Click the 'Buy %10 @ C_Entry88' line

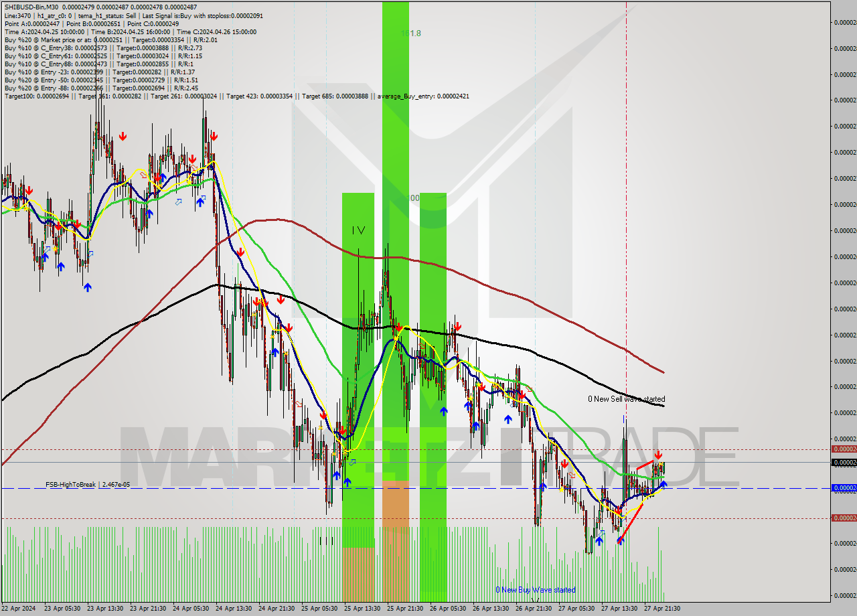coord(98,64)
